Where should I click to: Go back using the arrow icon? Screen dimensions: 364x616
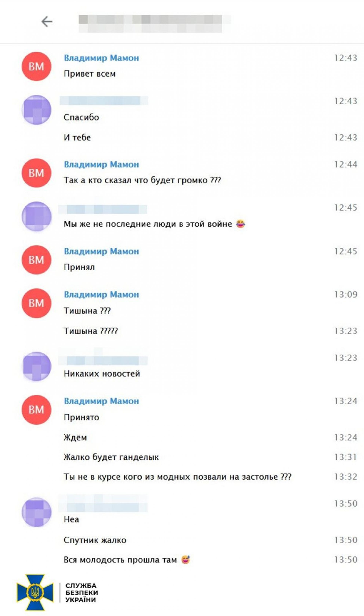tap(47, 22)
